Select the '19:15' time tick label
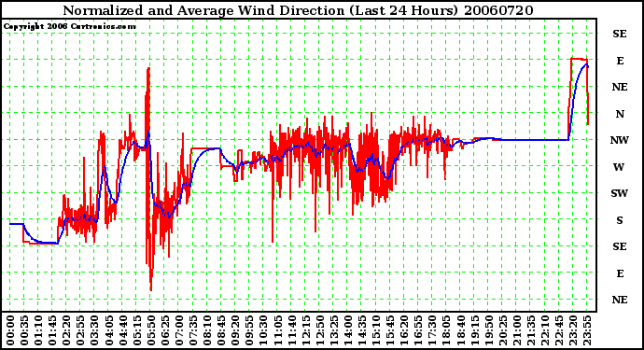Screen dimensions: 644x350 [x=474, y=330]
